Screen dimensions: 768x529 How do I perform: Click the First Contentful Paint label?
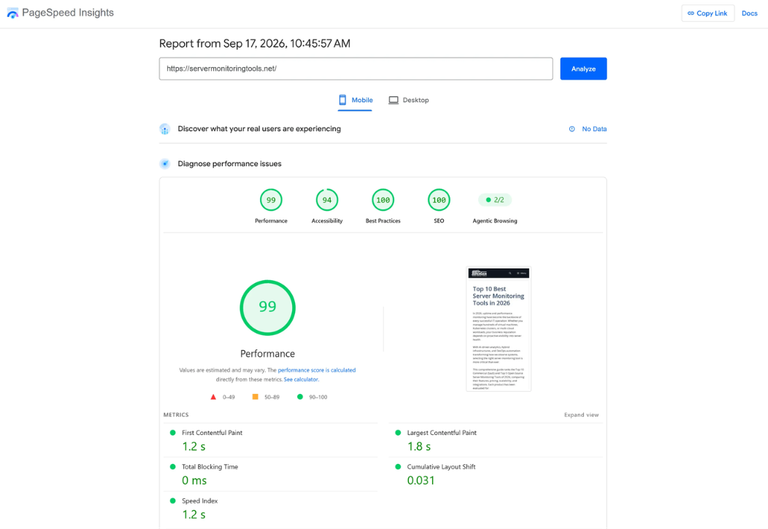point(212,433)
